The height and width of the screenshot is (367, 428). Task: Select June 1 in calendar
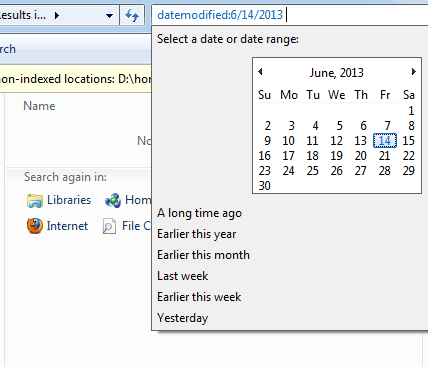(411, 111)
